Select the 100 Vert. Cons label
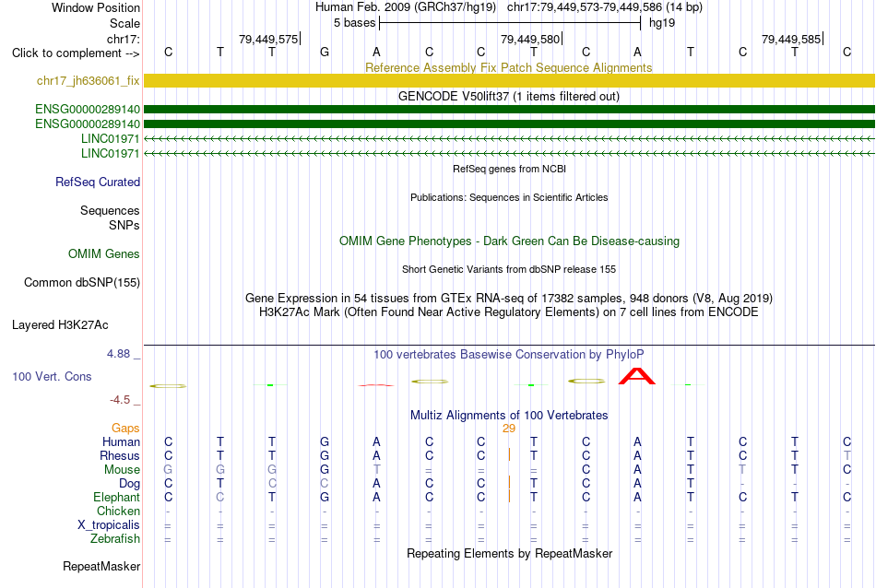Screen dimensions: 876x588 click(x=52, y=376)
